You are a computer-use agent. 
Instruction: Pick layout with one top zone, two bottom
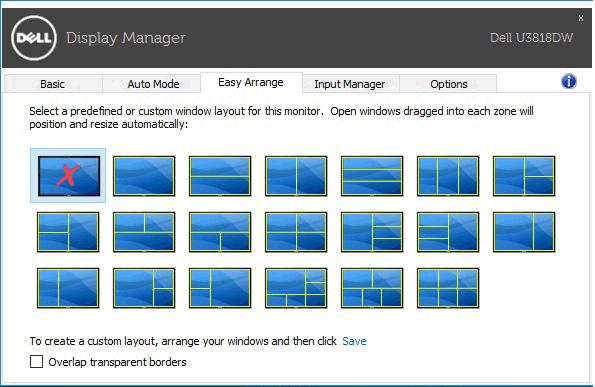coord(220,232)
